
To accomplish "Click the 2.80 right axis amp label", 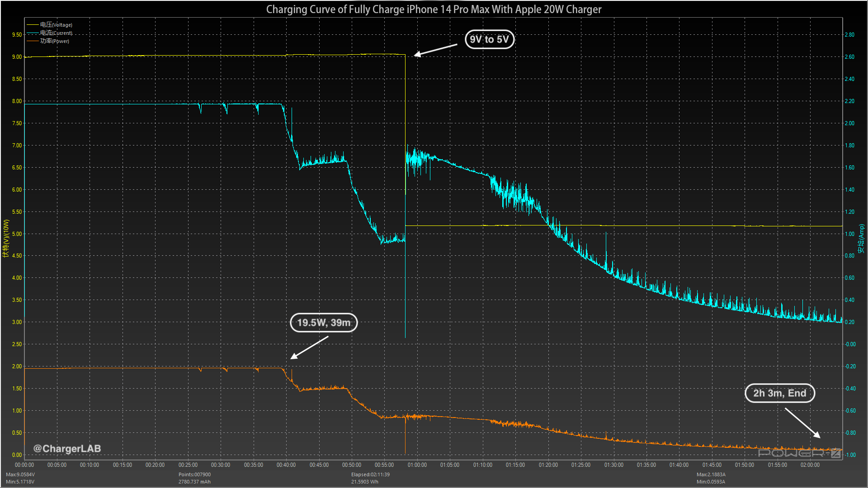I will point(849,35).
